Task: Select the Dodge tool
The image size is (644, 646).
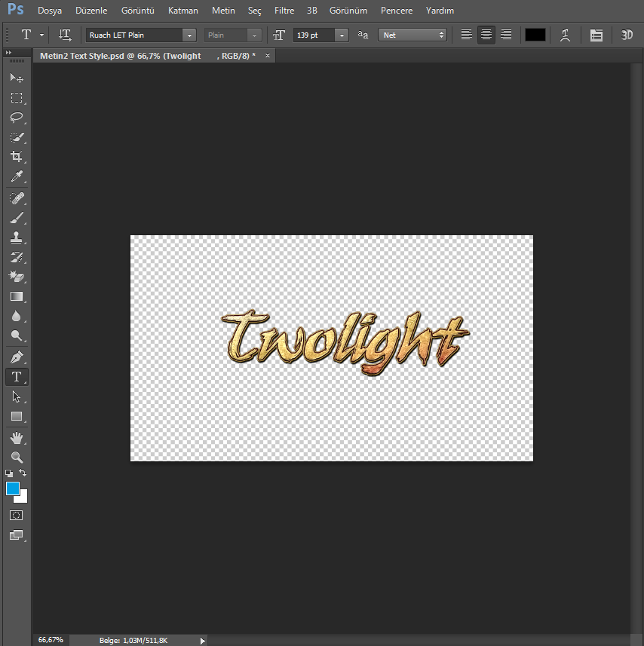Action: coord(17,335)
